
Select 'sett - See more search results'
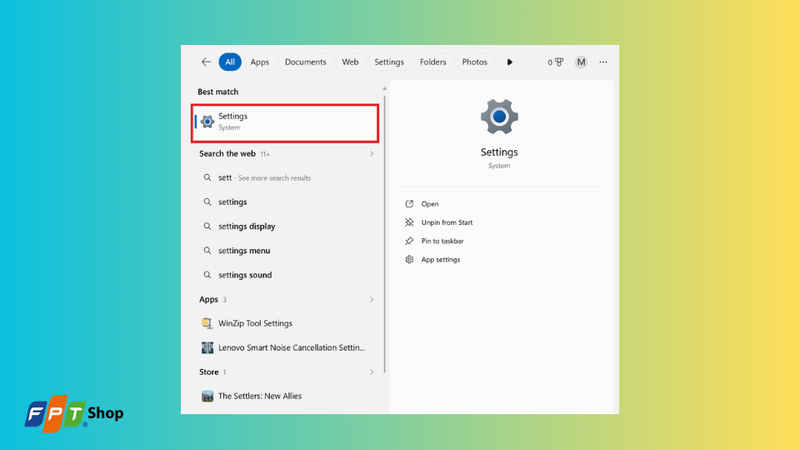coord(286,178)
